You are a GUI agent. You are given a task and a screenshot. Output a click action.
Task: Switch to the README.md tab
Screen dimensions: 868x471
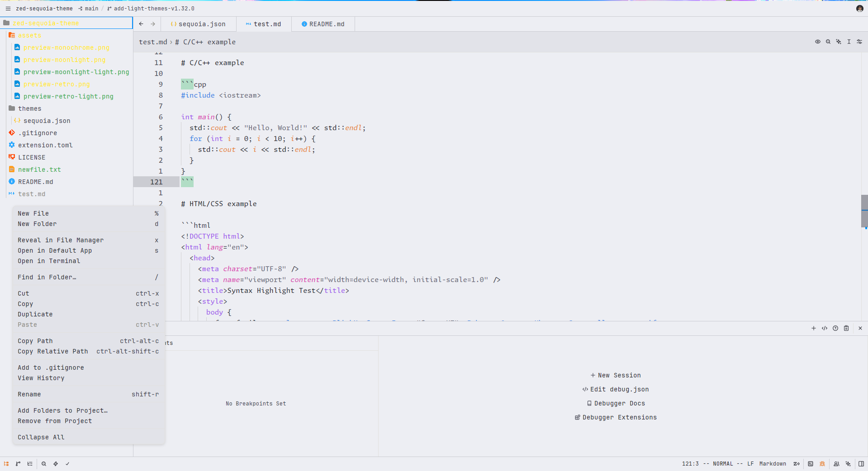(x=323, y=24)
